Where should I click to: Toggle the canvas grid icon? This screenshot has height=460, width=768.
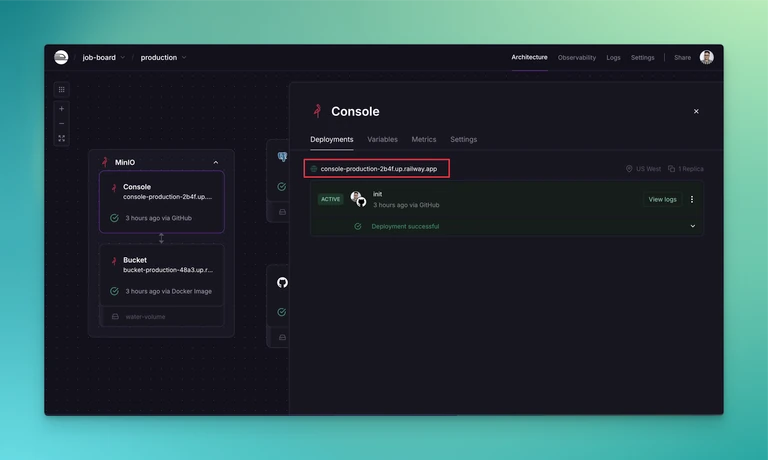(x=61, y=89)
